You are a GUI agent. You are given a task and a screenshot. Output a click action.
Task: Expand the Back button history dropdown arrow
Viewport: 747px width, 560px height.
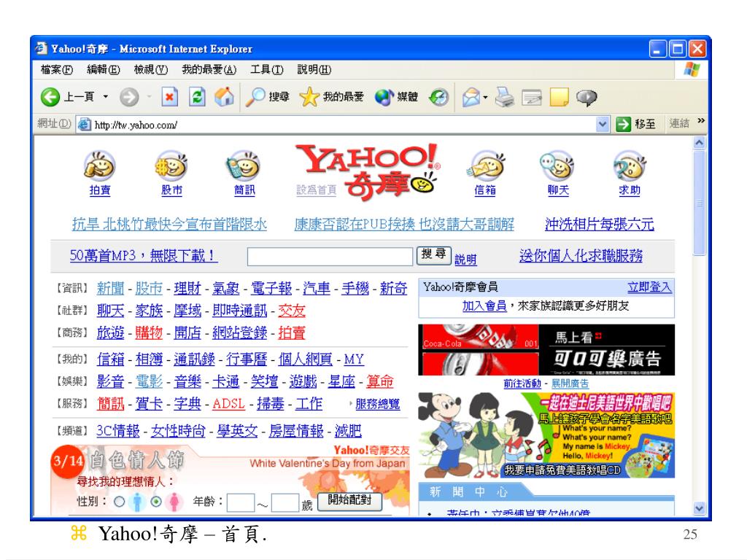point(106,97)
